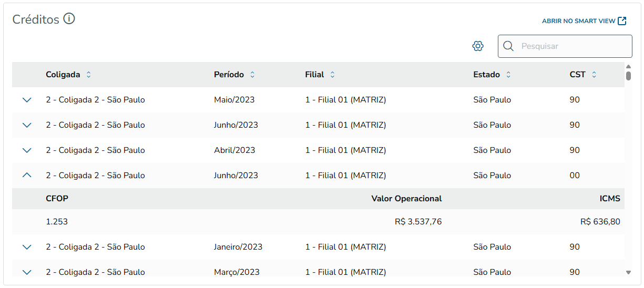Sort by Coligada column arrows
Image resolution: width=644 pixels, height=288 pixels.
tap(88, 75)
